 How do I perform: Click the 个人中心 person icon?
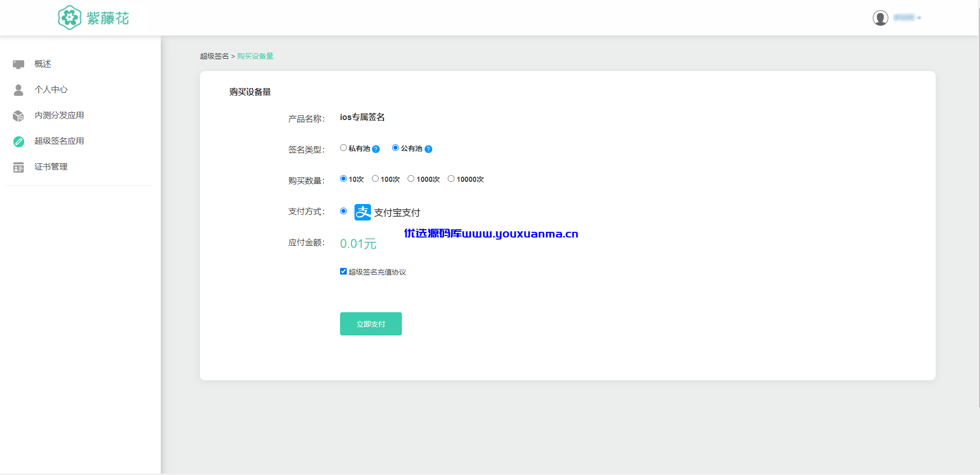[x=19, y=90]
